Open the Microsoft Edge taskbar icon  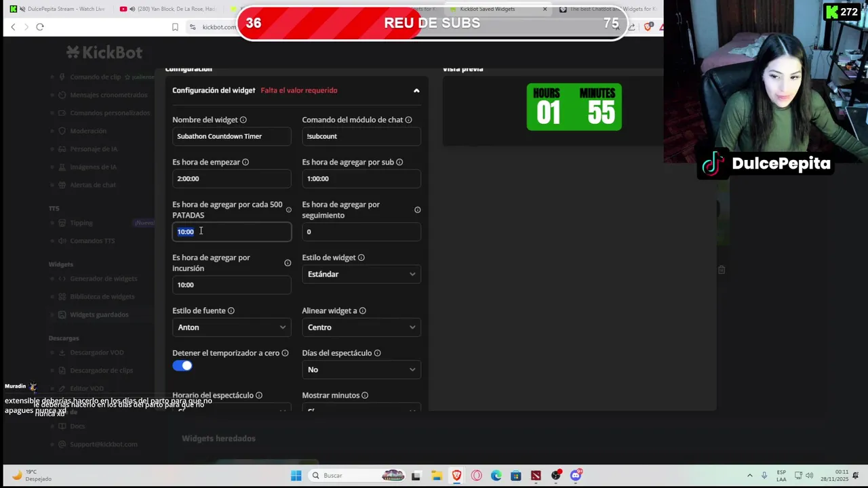click(496, 475)
